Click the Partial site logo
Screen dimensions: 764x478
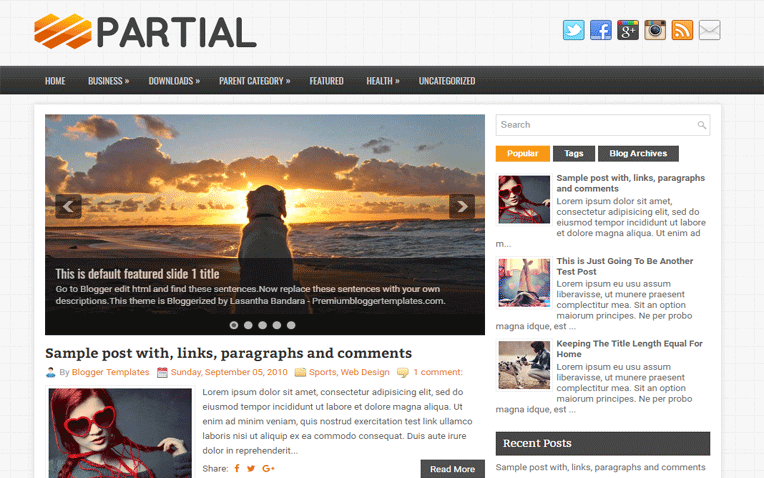coord(145,32)
